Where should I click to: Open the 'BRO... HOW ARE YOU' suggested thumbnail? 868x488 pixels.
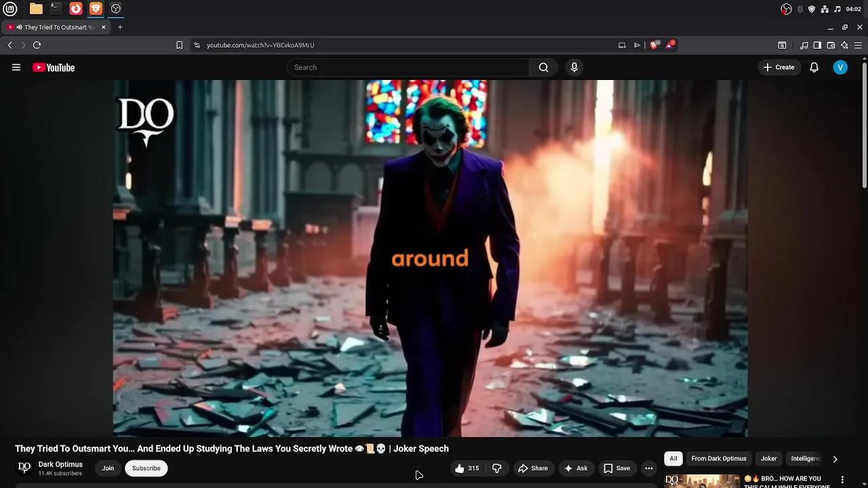pyautogui.click(x=702, y=481)
